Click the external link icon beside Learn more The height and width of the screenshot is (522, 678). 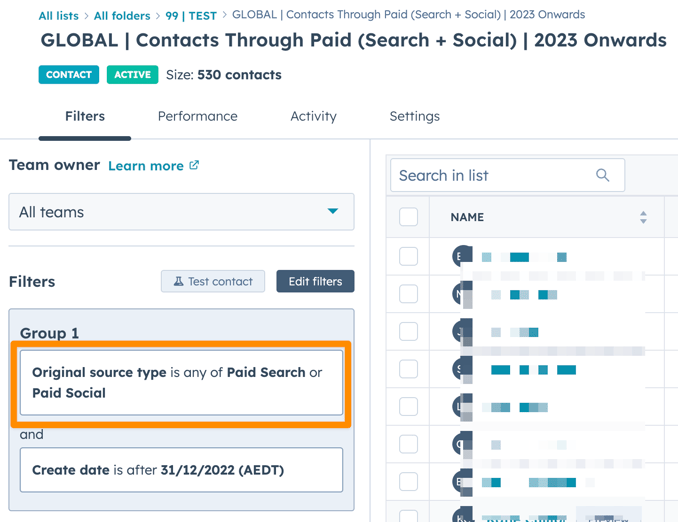point(194,165)
